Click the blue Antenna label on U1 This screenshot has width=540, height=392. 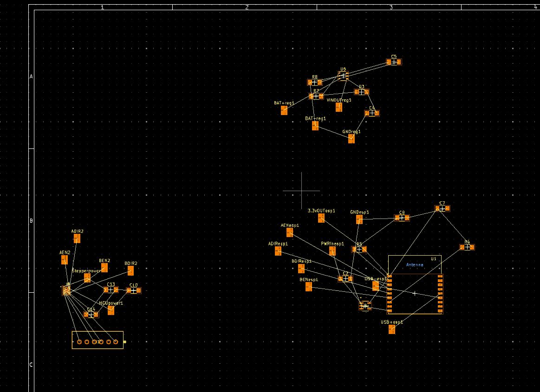415,265
